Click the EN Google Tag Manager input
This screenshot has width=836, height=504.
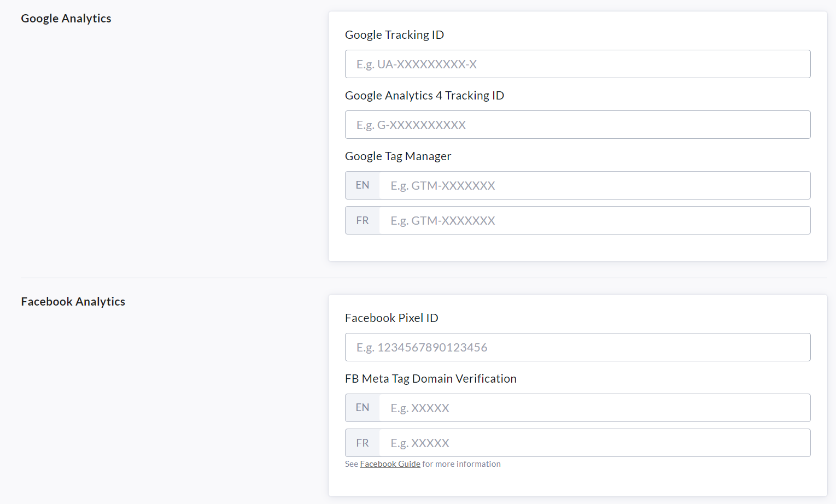point(595,185)
